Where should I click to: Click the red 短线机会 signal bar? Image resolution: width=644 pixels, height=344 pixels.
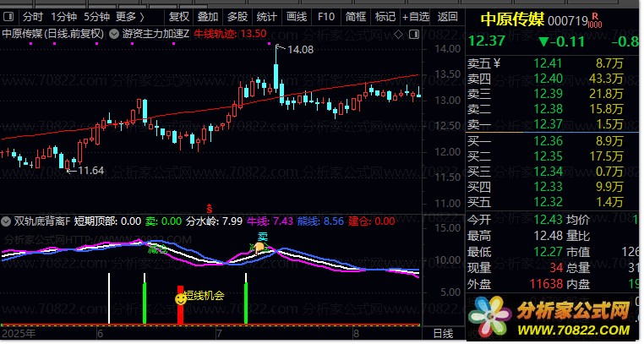180,305
